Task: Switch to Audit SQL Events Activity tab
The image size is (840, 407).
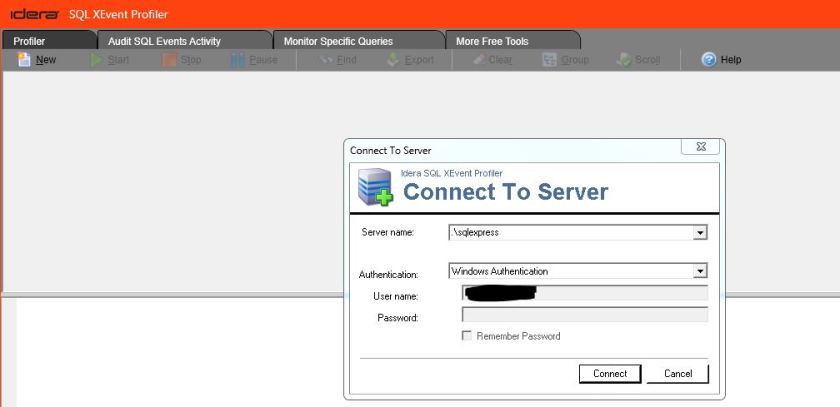Action: point(164,41)
